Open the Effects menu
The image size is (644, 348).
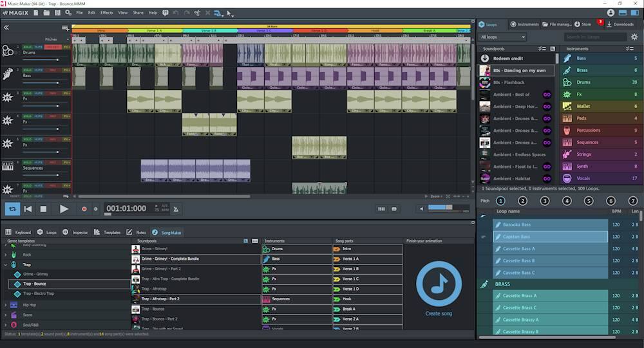coord(106,13)
